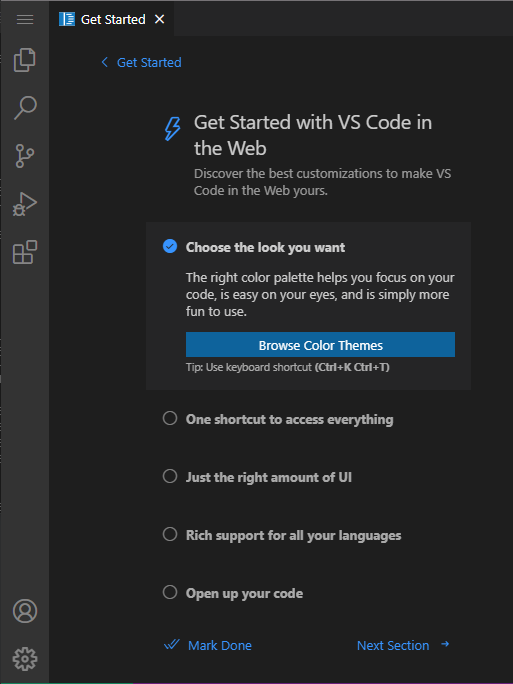This screenshot has height=684, width=513.
Task: Toggle the 'Choose the look you want' checkmark
Action: pos(170,246)
